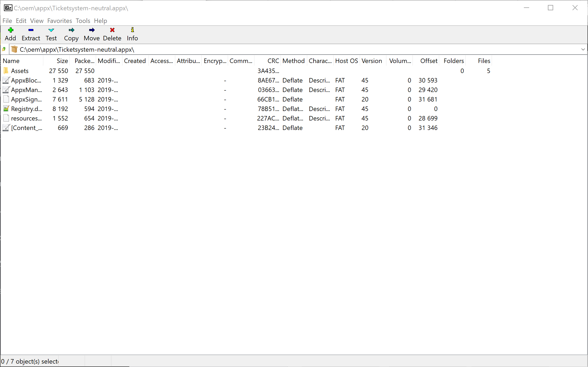This screenshot has width=588, height=367.
Task: Click the Add archive icon
Action: tap(10, 34)
